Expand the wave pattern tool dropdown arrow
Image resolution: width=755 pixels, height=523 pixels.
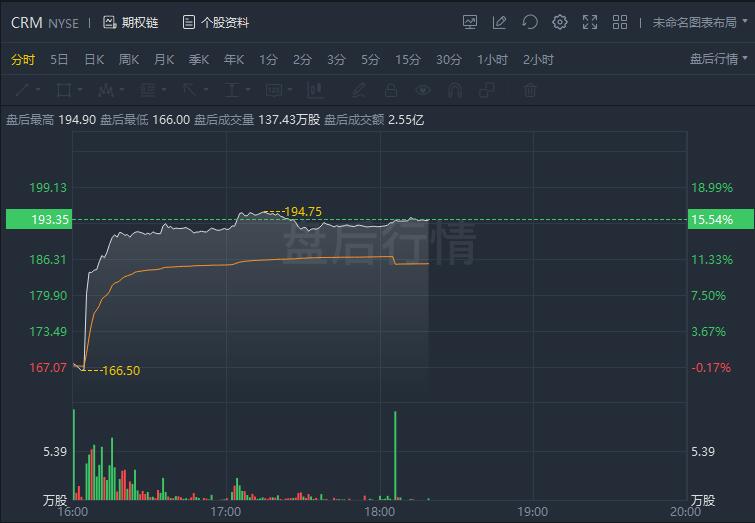click(122, 90)
